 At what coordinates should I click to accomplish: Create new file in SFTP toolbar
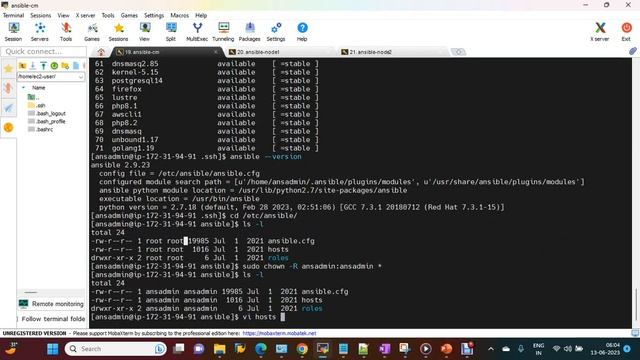point(76,65)
